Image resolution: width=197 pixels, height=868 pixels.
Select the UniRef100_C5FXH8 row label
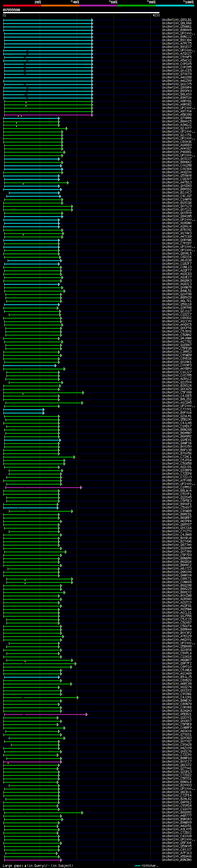point(177,392)
